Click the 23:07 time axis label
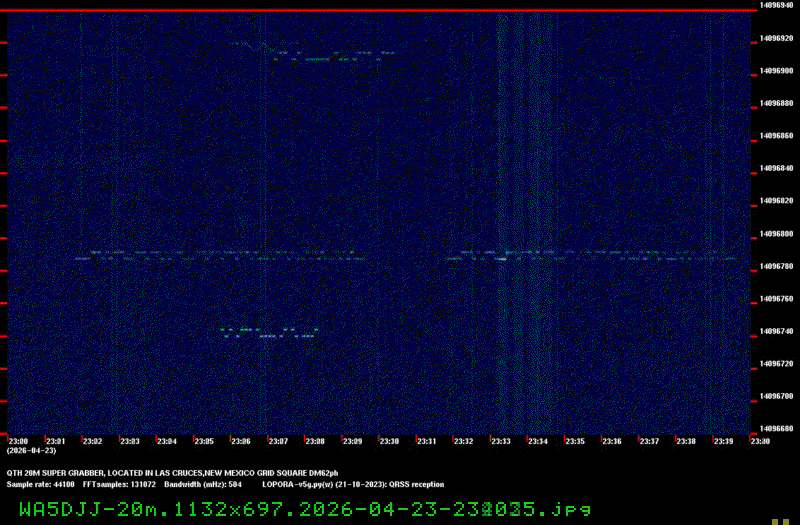The width and height of the screenshot is (800, 525). (277, 441)
